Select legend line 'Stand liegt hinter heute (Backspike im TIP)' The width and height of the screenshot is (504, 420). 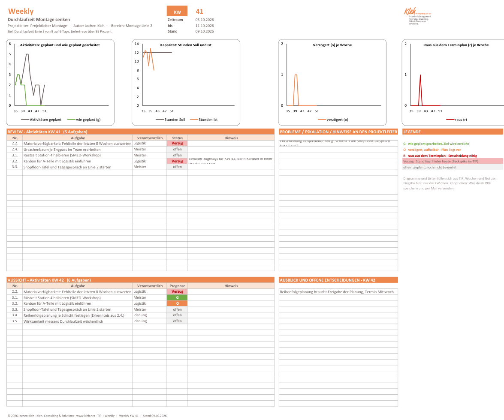(x=453, y=161)
